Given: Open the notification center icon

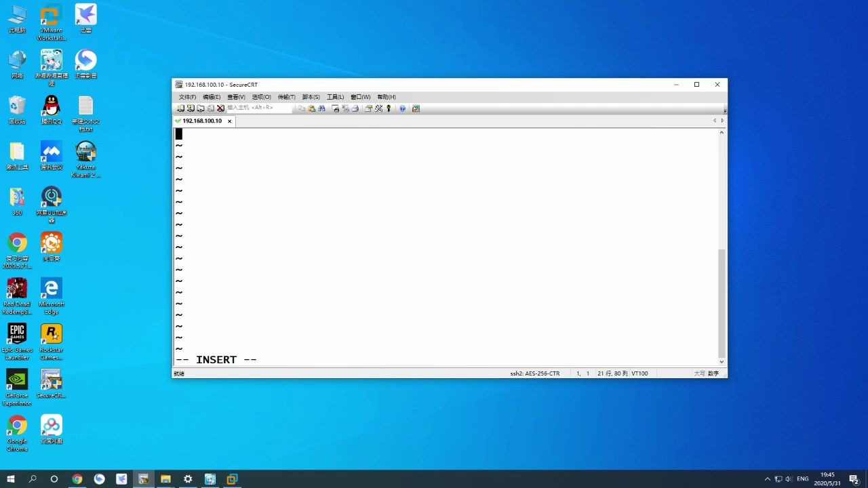Looking at the screenshot, I should pyautogui.click(x=854, y=479).
